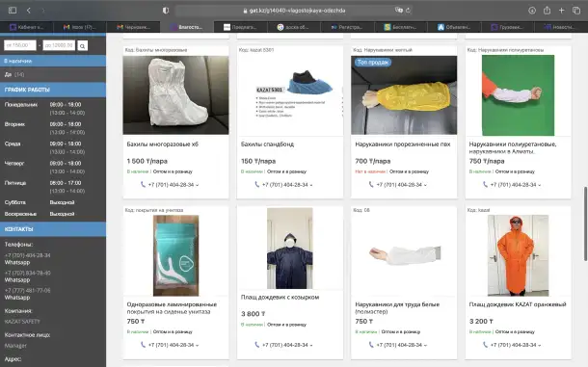Open the white reusable boot cover photo

pyautogui.click(x=175, y=95)
